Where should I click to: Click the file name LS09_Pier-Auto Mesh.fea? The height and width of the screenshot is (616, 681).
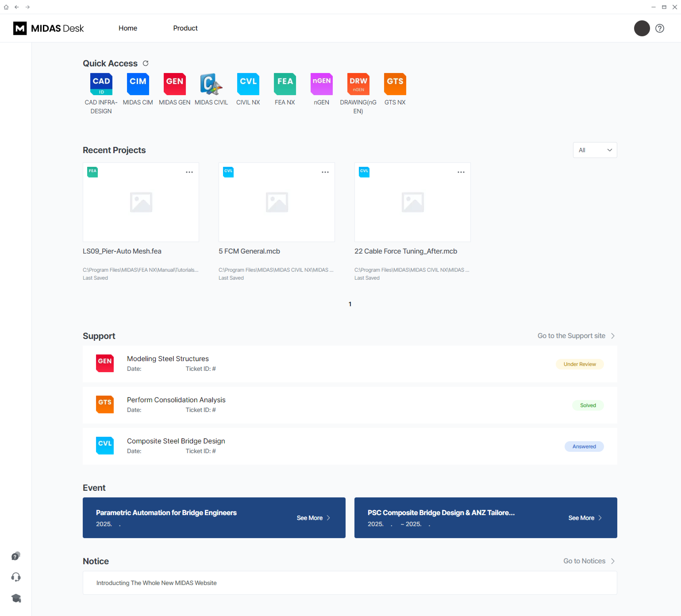[122, 251]
